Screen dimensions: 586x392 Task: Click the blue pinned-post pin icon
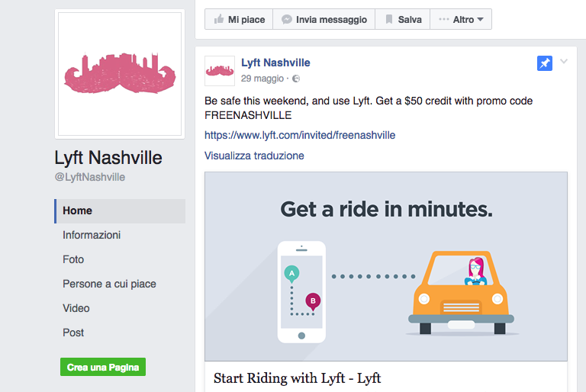point(544,64)
